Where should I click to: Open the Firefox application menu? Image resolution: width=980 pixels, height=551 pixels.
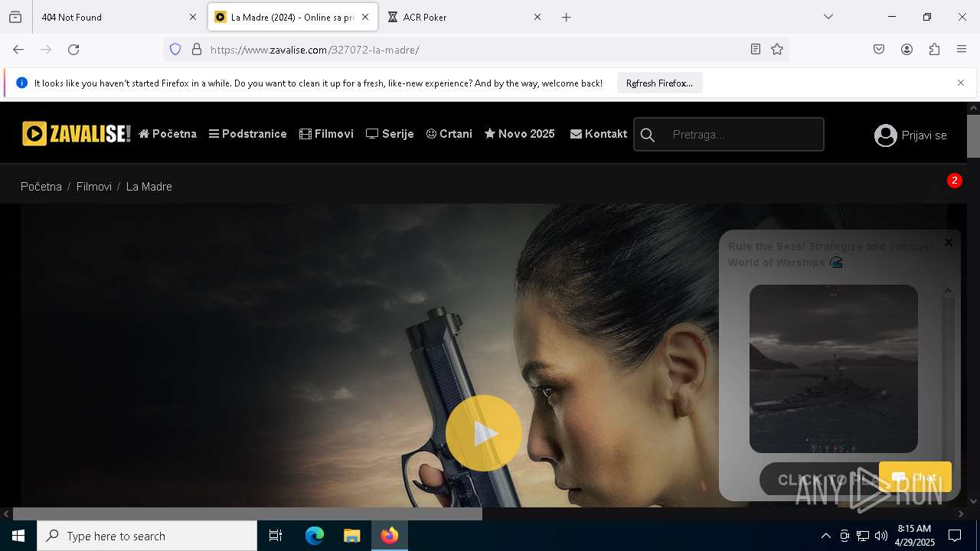(962, 49)
